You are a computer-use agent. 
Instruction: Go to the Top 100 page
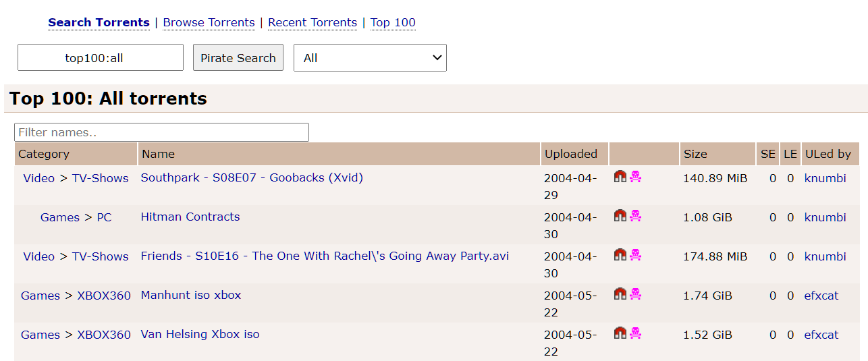click(393, 22)
